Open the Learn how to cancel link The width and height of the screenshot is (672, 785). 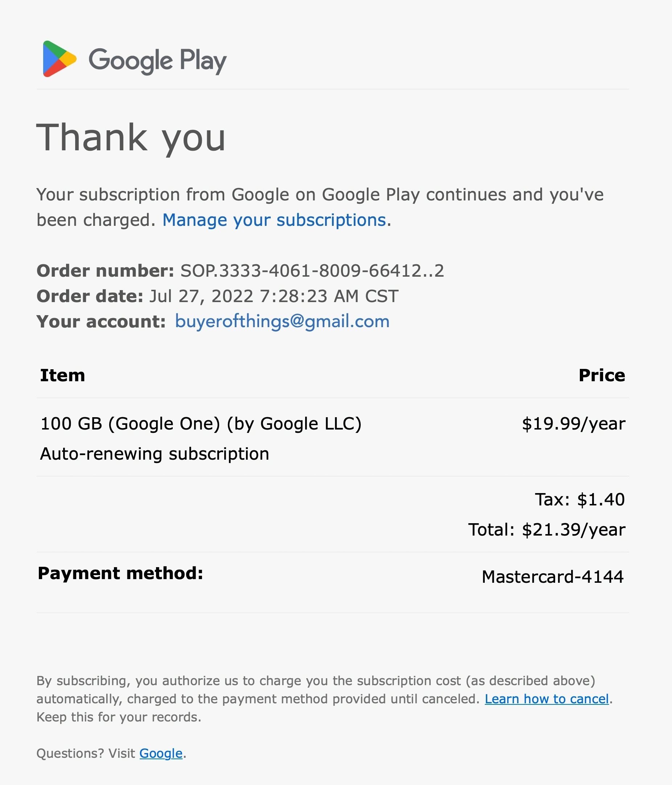click(x=547, y=699)
